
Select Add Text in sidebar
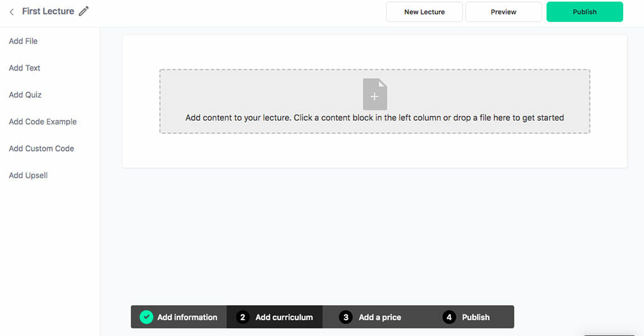pyautogui.click(x=25, y=68)
